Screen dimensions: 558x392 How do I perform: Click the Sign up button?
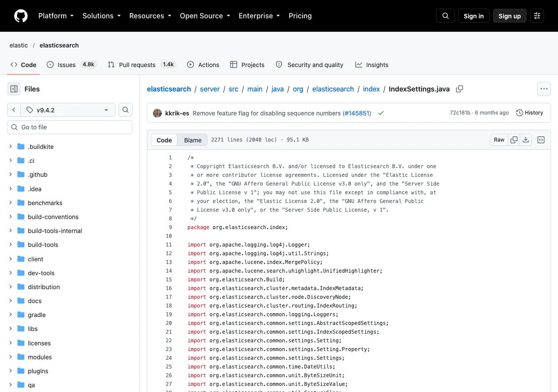[x=510, y=16]
